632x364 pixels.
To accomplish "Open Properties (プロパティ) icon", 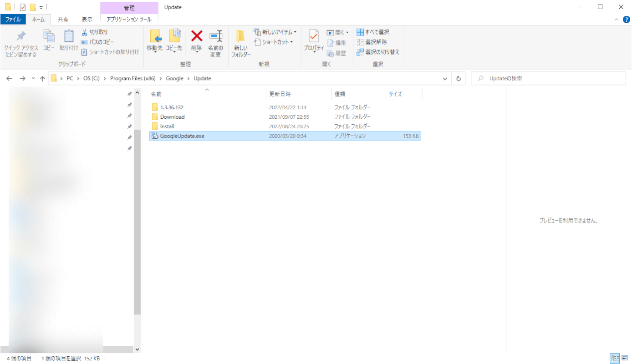I will [314, 42].
